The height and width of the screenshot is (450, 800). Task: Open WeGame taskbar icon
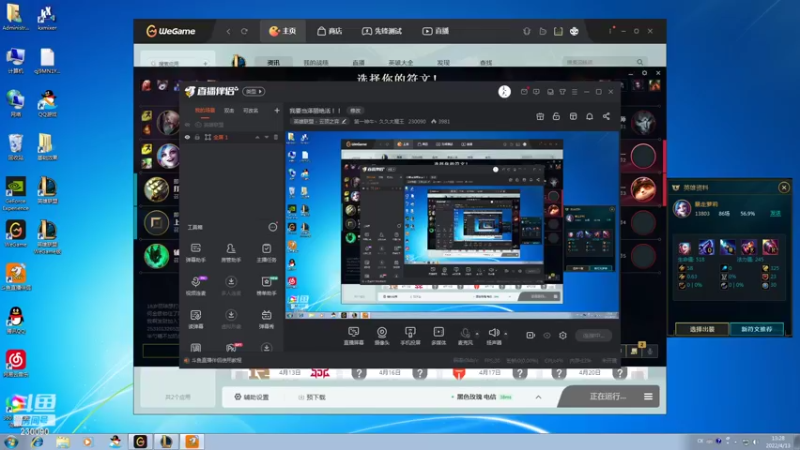[140, 442]
